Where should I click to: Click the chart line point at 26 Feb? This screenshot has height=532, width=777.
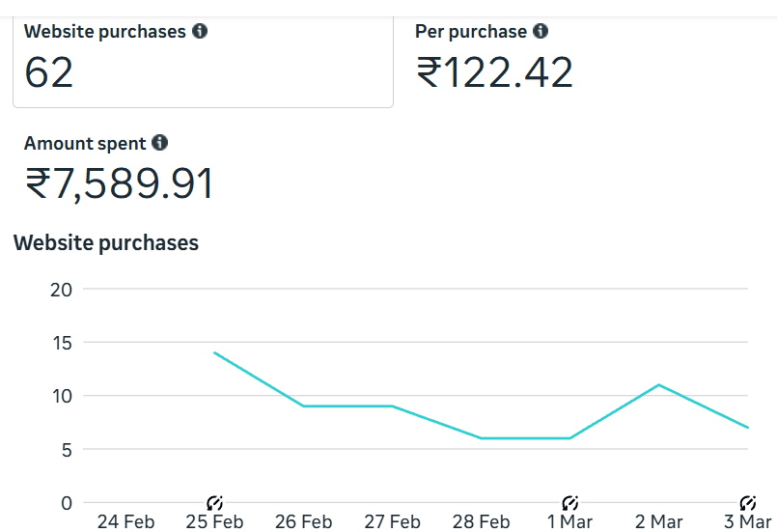point(303,406)
